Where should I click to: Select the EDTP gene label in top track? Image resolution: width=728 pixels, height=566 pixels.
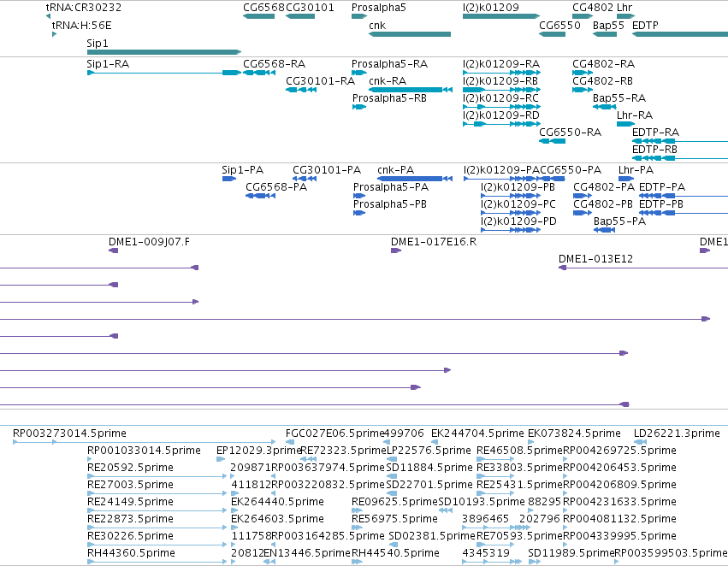point(645,26)
